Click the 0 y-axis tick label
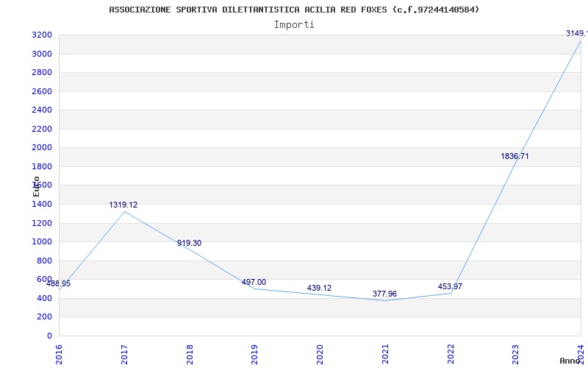588x368 pixels. (x=49, y=336)
